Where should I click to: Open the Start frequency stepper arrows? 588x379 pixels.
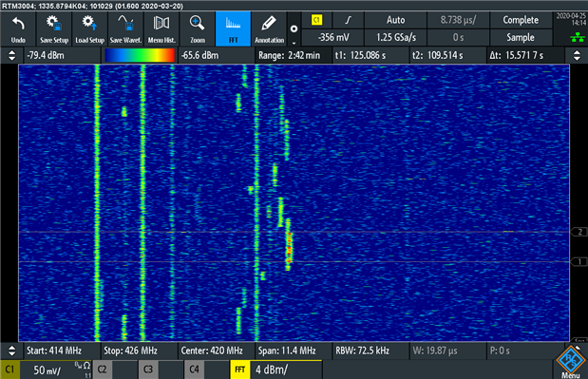tap(11, 351)
